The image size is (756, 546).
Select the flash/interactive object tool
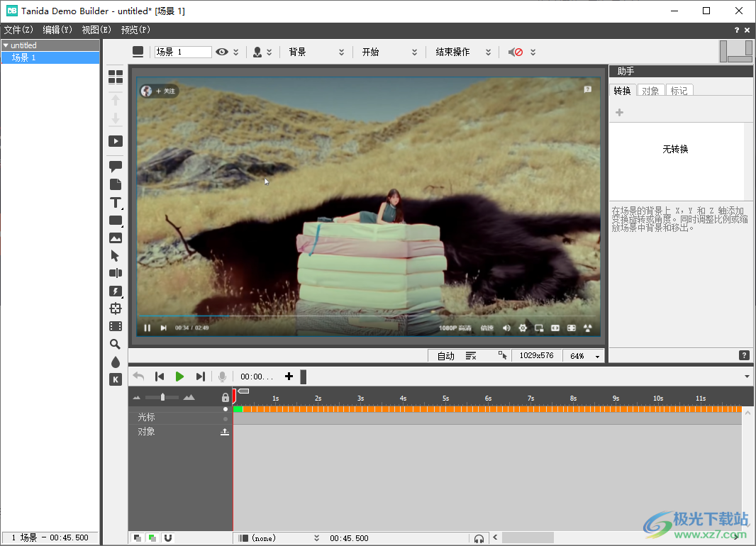point(115,291)
